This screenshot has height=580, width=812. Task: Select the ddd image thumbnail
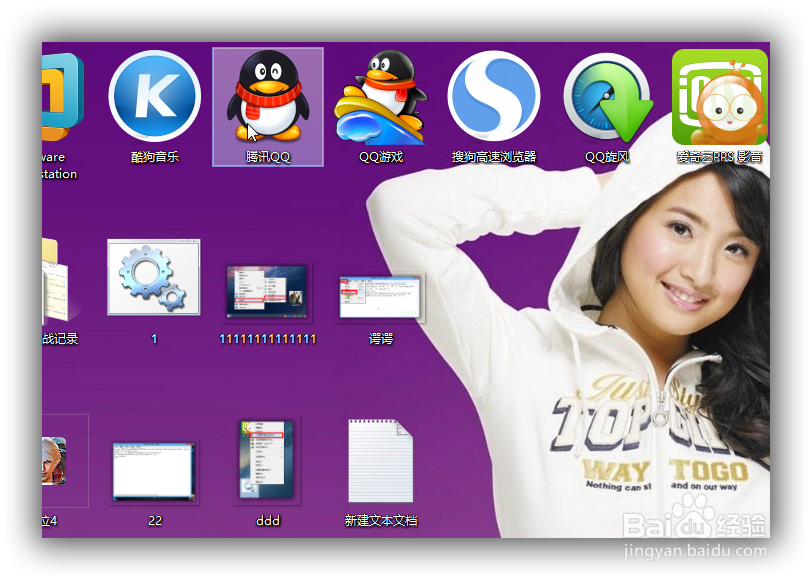pyautogui.click(x=268, y=460)
